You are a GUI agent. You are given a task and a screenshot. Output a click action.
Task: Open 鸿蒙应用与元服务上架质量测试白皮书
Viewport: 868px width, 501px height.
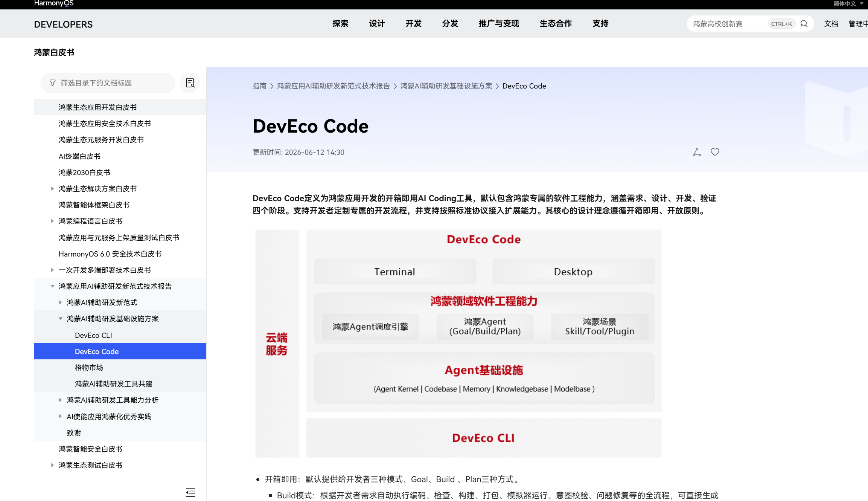point(120,238)
